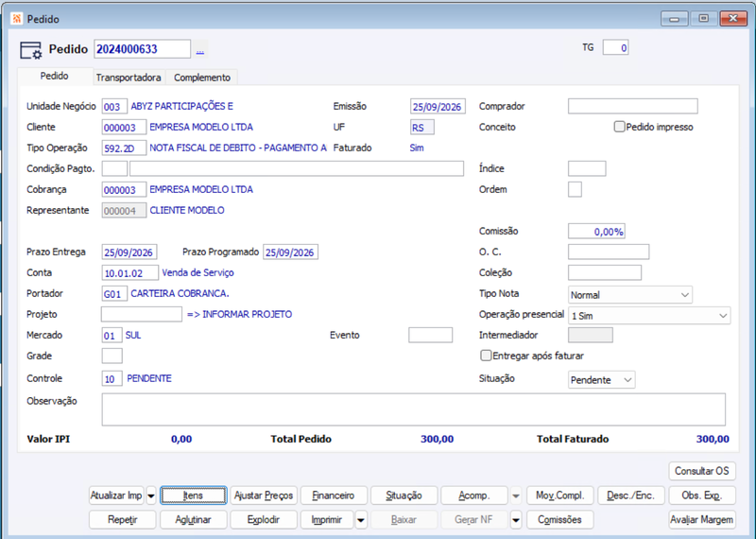Image resolution: width=756 pixels, height=539 pixels.
Task: Click the Mercado code field 01
Action: tap(112, 336)
